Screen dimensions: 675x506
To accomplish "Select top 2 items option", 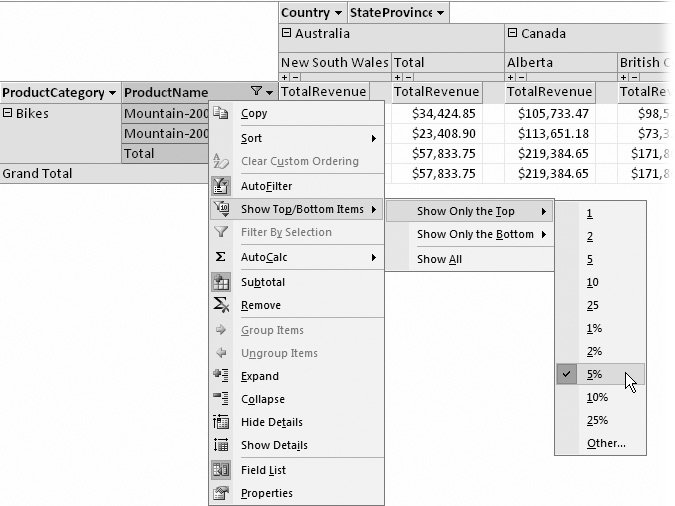I will point(601,236).
